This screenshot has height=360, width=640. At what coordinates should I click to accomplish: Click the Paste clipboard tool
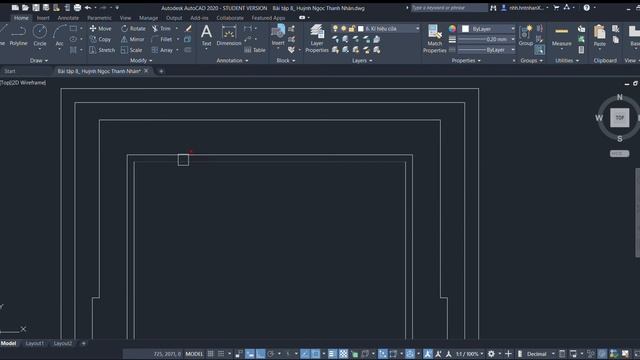click(600, 36)
